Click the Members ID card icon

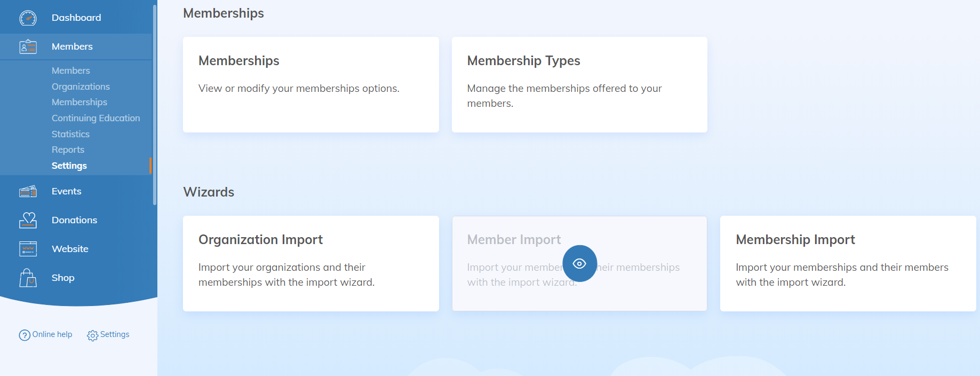click(28, 47)
